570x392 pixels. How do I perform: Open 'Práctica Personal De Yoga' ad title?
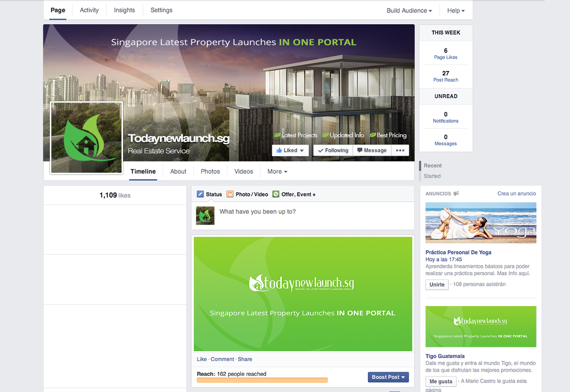coord(458,252)
